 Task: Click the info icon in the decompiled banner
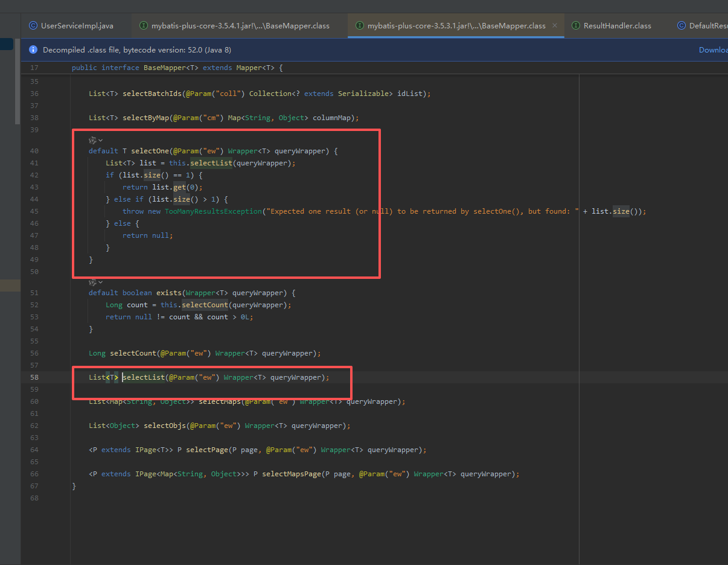(x=34, y=49)
